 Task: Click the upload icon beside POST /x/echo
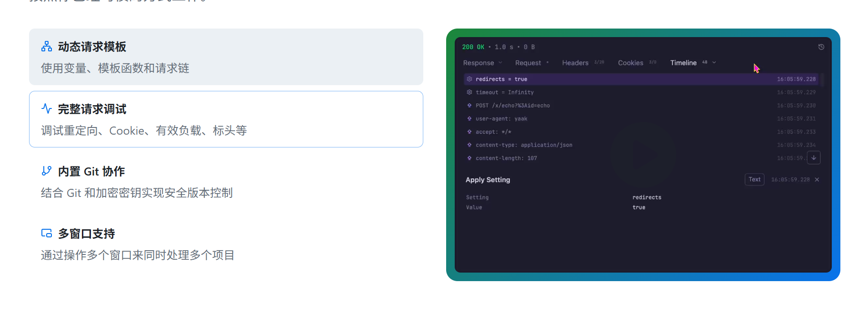coord(469,106)
